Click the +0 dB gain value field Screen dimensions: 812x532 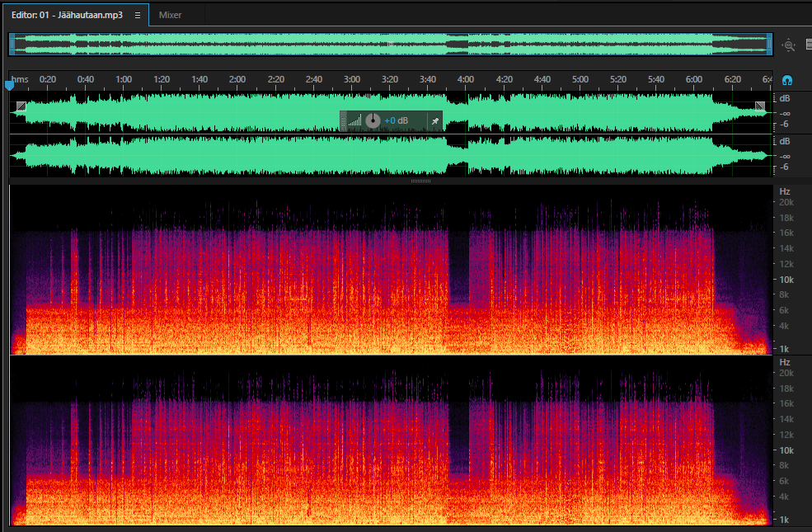point(397,120)
